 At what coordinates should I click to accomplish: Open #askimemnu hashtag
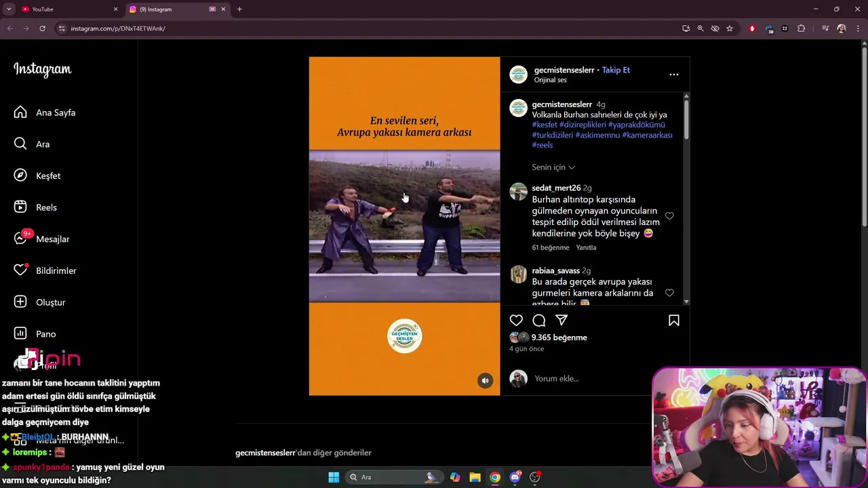597,135
